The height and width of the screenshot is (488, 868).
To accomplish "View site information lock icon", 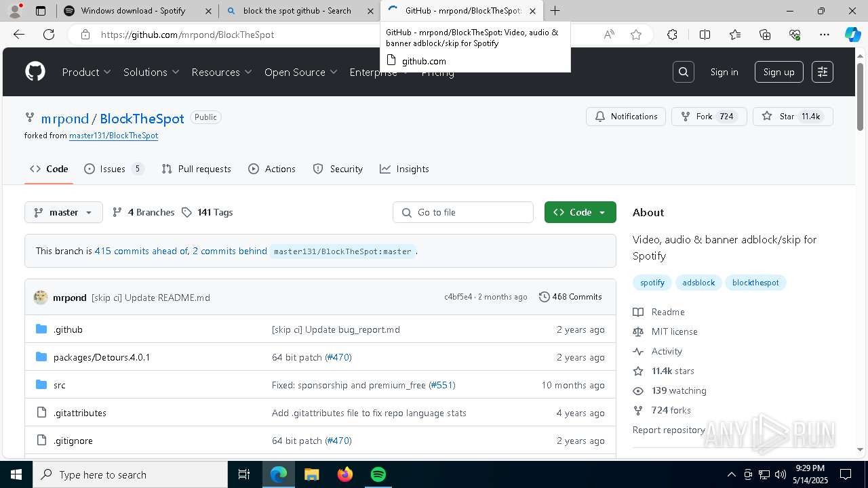I will [85, 35].
